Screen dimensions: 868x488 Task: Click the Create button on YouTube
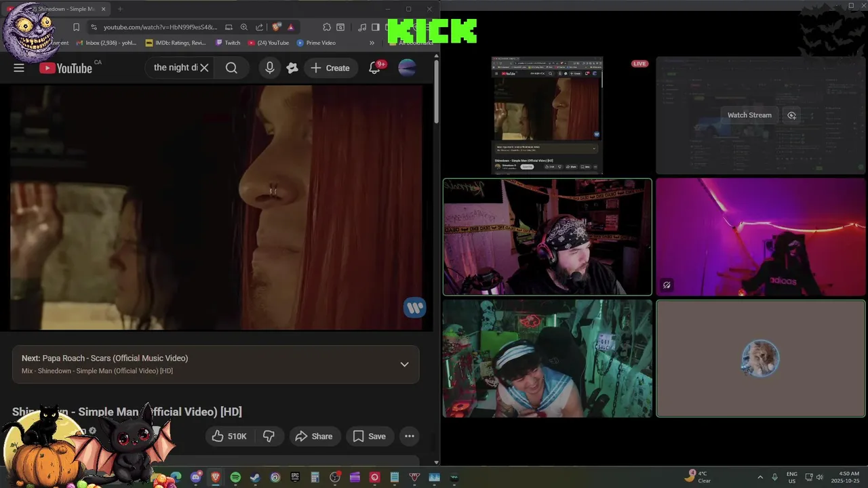tap(330, 68)
